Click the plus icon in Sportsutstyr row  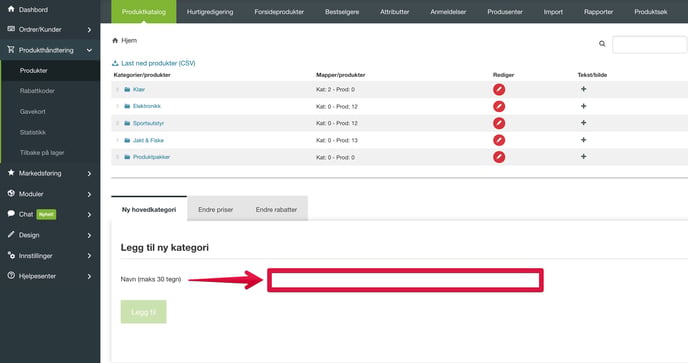click(x=583, y=123)
